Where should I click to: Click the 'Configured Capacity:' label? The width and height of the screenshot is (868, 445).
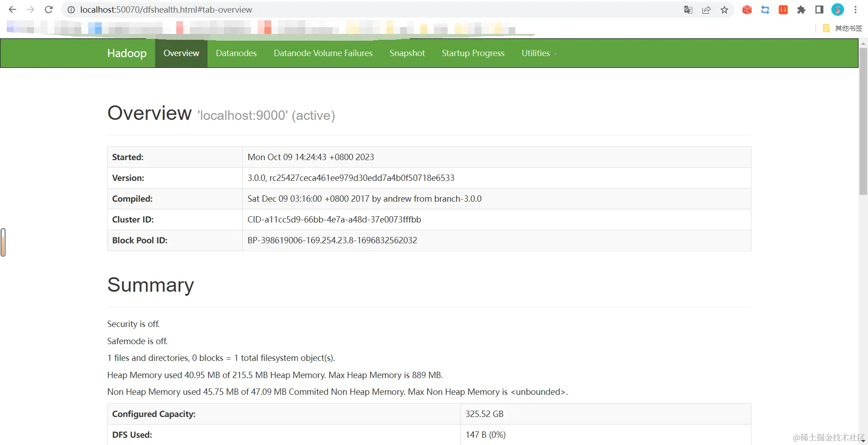[x=154, y=414]
